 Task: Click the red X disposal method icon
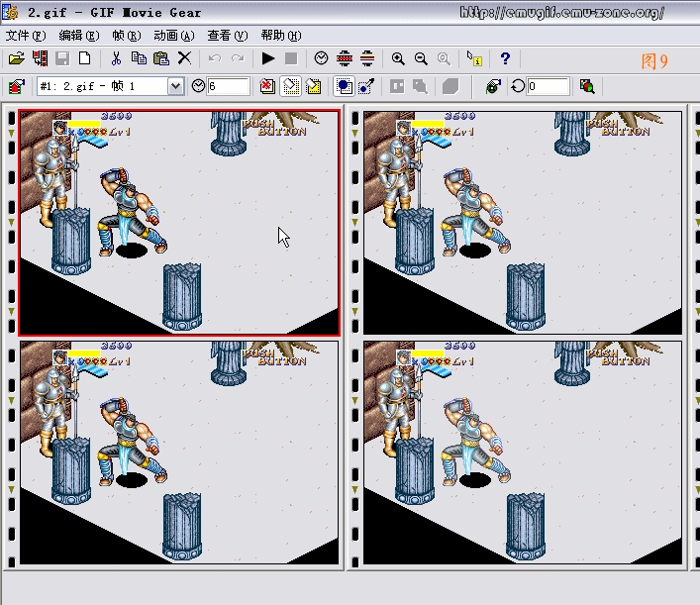[267, 86]
